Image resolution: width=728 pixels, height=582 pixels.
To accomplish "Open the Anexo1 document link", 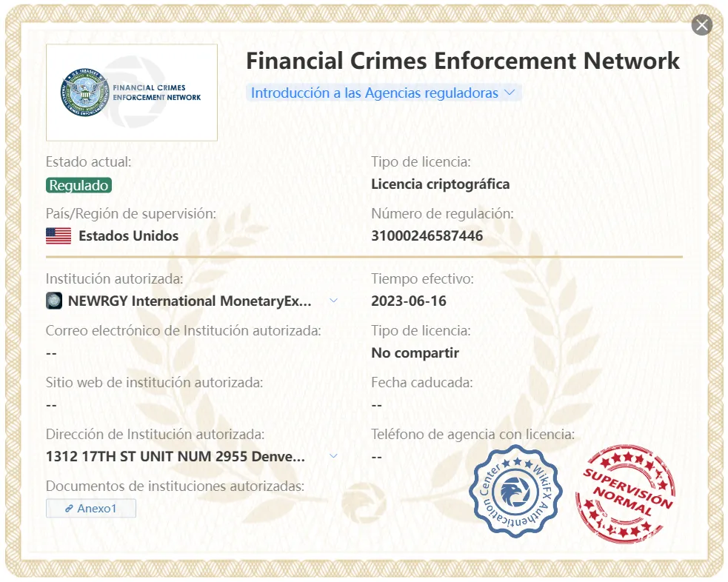I will point(91,508).
